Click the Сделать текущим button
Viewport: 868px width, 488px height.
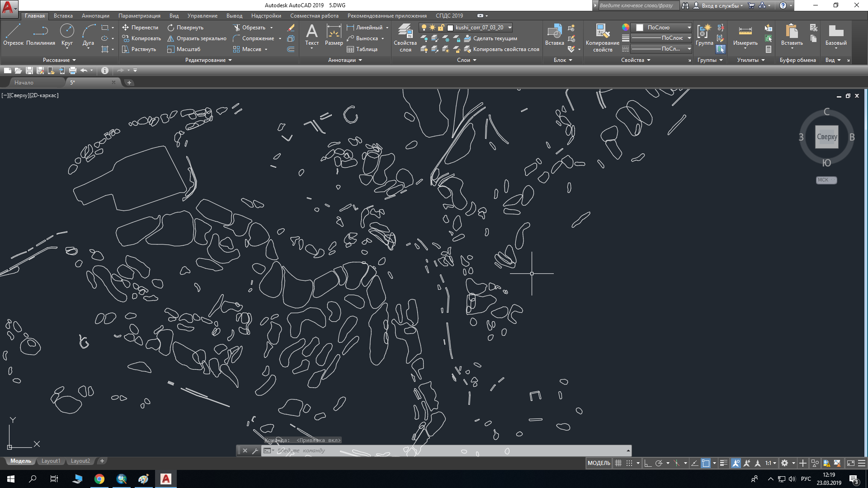[495, 38]
